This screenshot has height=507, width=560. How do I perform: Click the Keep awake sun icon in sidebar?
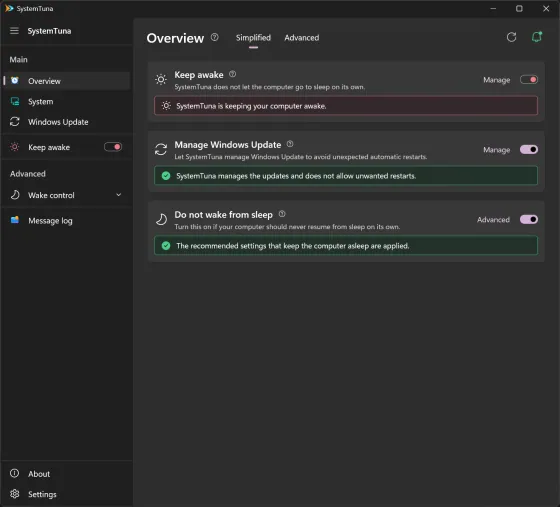coord(15,147)
